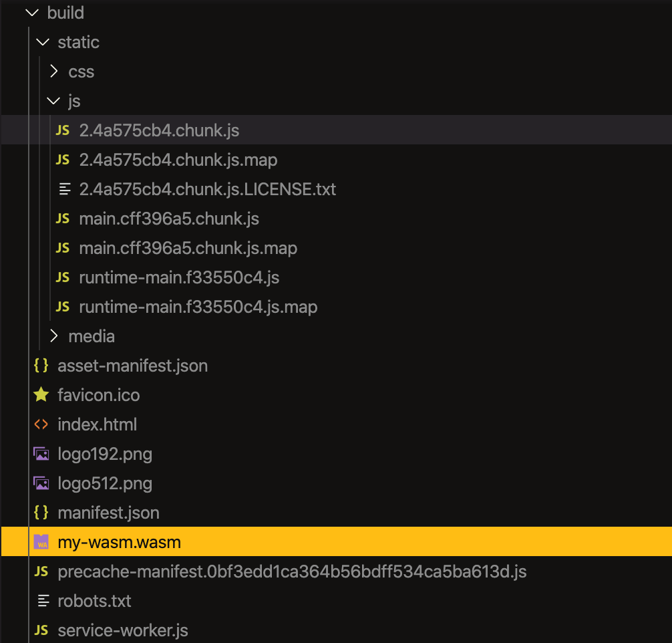
Task: Click the JS icon of runtime-main.f33550c4.js
Action: point(63,277)
